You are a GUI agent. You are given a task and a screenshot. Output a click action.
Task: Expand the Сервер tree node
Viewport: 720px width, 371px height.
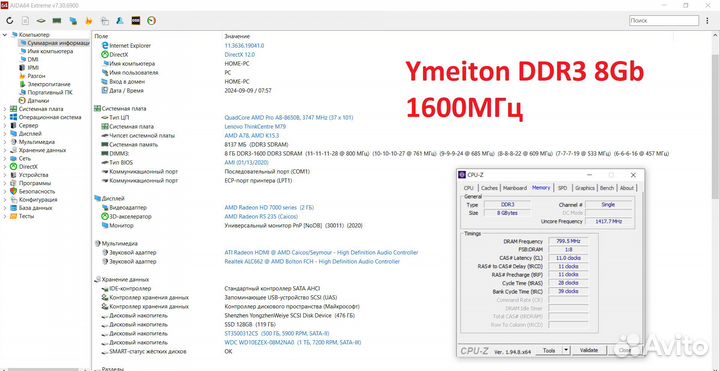click(5, 125)
